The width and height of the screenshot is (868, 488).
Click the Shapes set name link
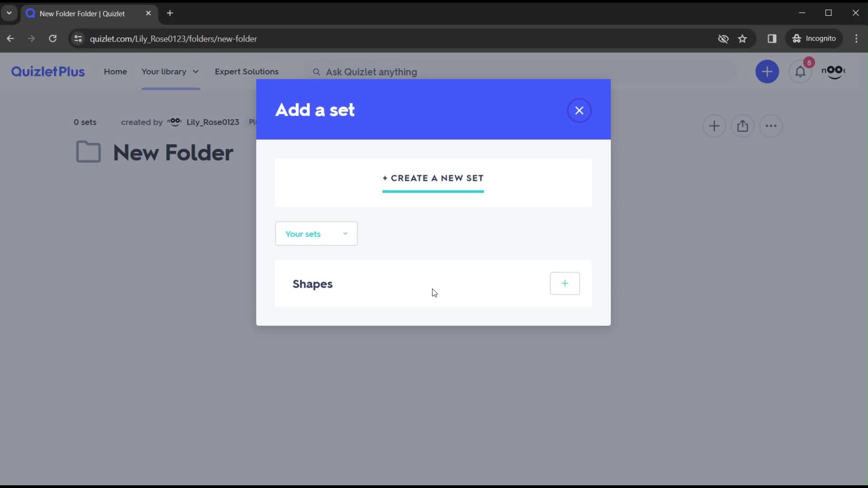tap(312, 284)
